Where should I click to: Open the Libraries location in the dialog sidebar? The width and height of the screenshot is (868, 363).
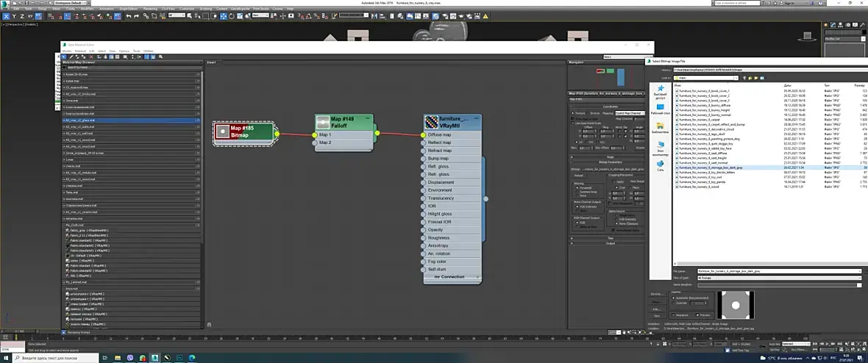[661, 128]
